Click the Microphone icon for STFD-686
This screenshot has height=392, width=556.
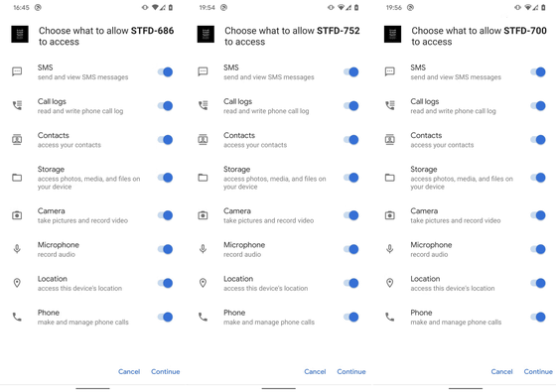(17, 249)
